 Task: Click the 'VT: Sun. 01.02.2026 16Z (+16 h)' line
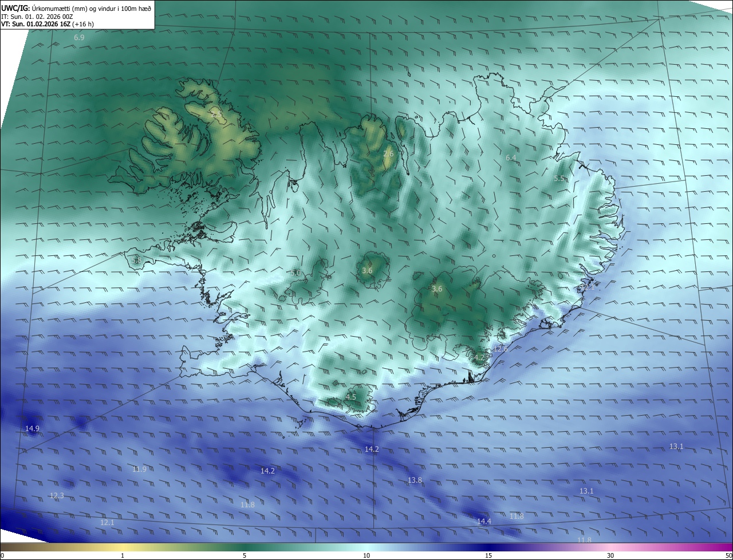pos(48,25)
